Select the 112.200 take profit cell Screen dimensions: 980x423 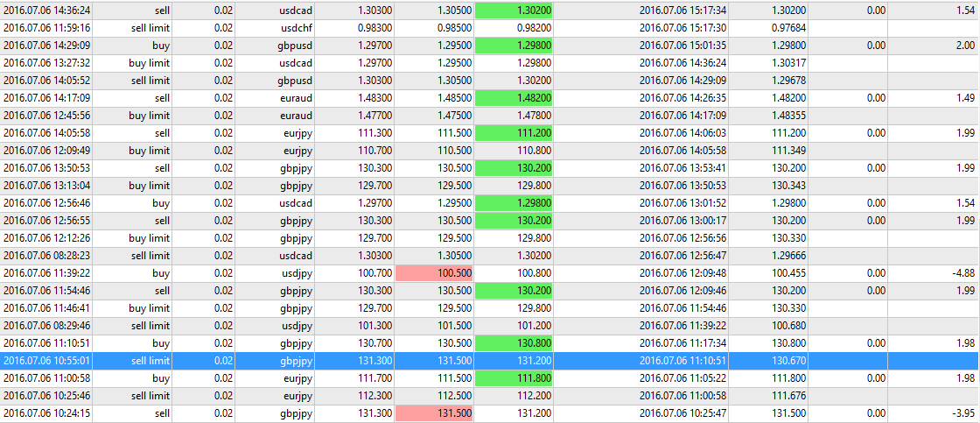(534, 396)
